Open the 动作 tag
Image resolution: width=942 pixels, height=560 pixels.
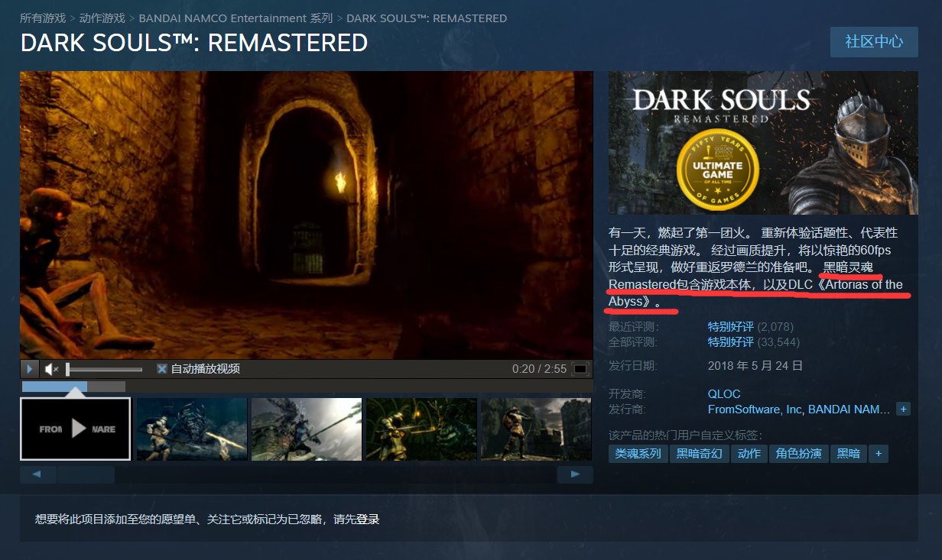749,454
